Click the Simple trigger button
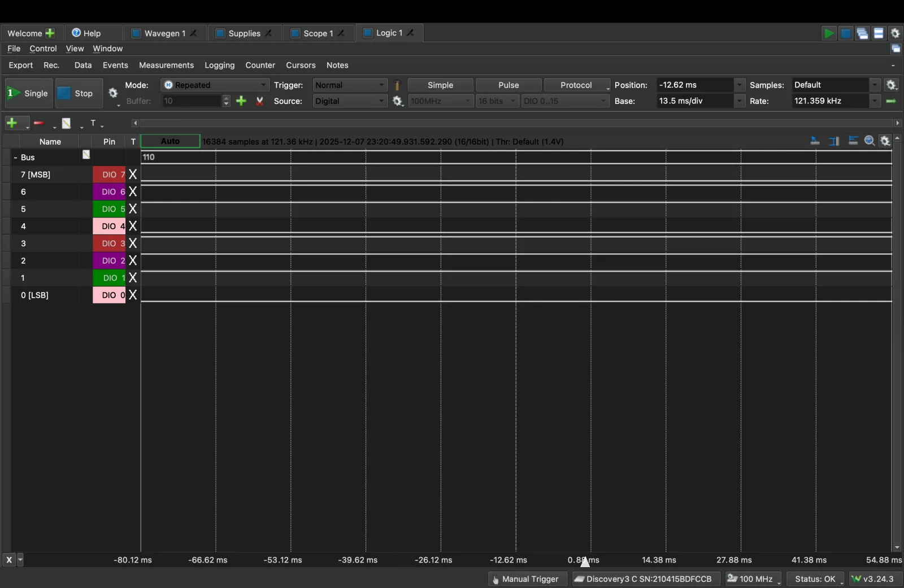Image resolution: width=904 pixels, height=588 pixels. tap(440, 85)
